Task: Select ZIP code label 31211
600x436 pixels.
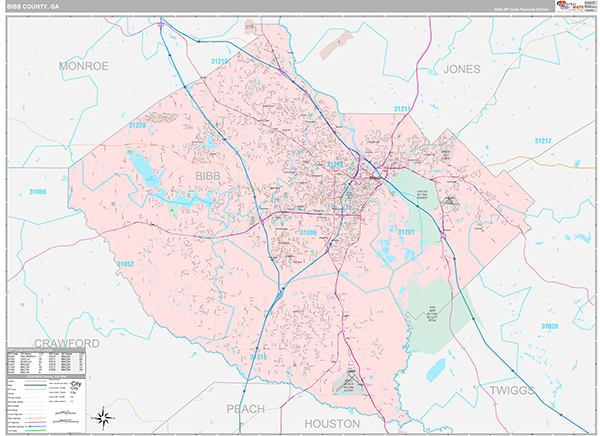Action: (x=402, y=109)
